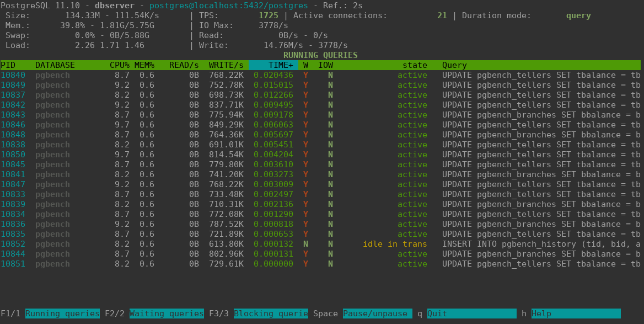This screenshot has height=324, width=644.
Task: Sort by the TIME+ column header
Action: coord(273,65)
